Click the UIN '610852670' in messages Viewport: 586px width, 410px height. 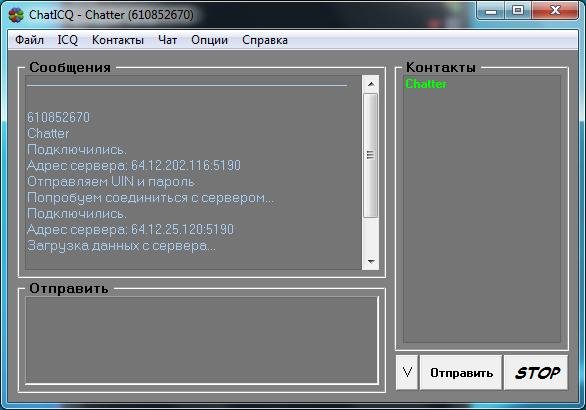point(58,117)
